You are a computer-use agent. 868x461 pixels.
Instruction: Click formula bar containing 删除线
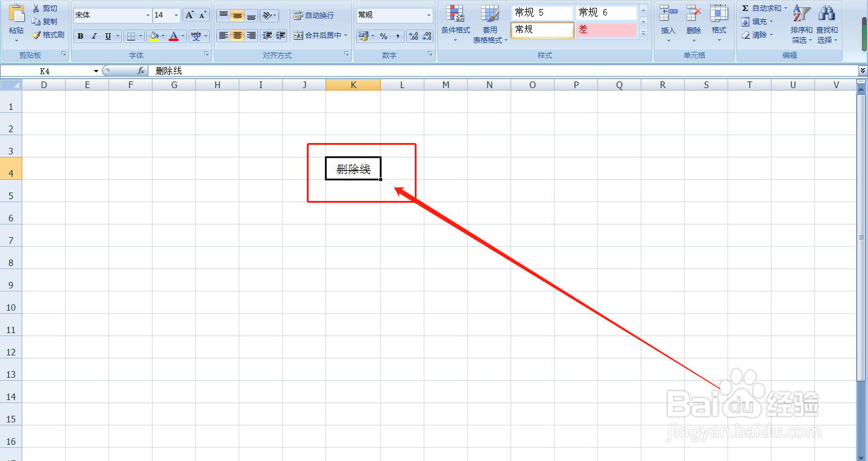tap(503, 71)
